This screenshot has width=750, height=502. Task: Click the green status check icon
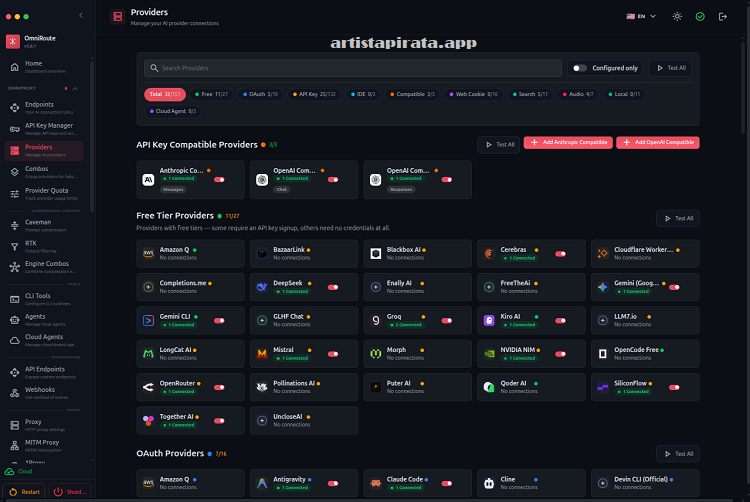pos(700,17)
